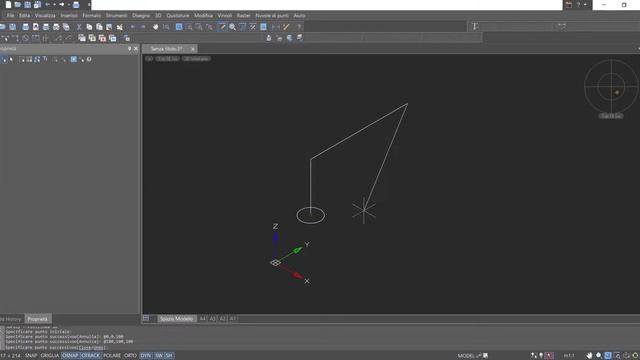
Task: Click the highlighted blue icon in panel toolbar
Action: tap(73, 59)
